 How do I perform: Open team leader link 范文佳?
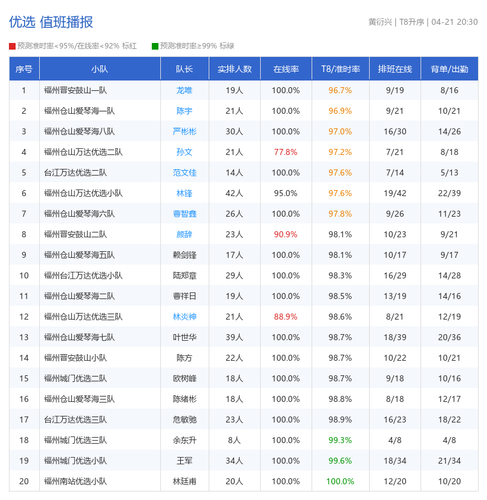point(184,173)
